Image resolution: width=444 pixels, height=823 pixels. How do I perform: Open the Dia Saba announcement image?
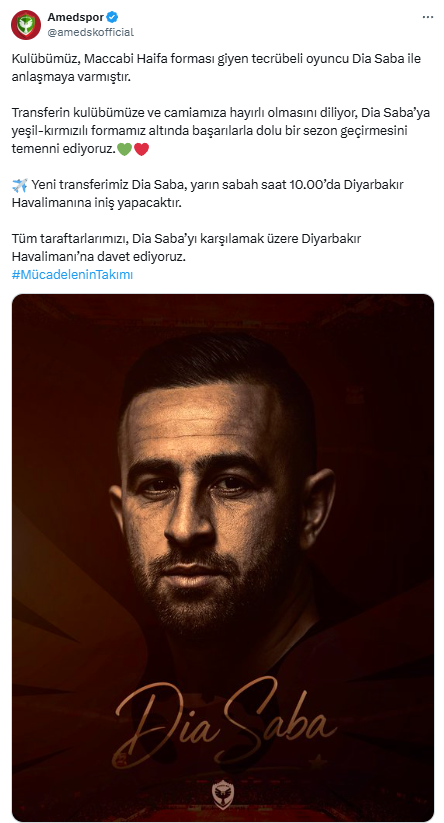[x=223, y=557]
